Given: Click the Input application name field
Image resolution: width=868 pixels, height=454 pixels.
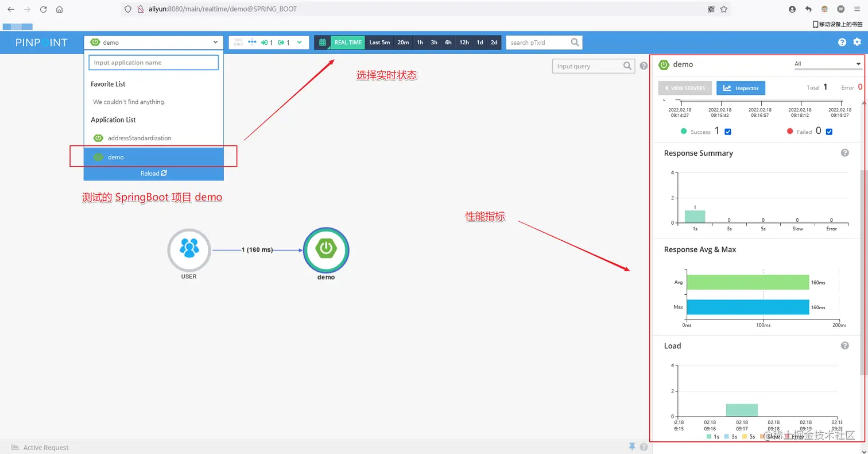Looking at the screenshot, I should [x=153, y=63].
